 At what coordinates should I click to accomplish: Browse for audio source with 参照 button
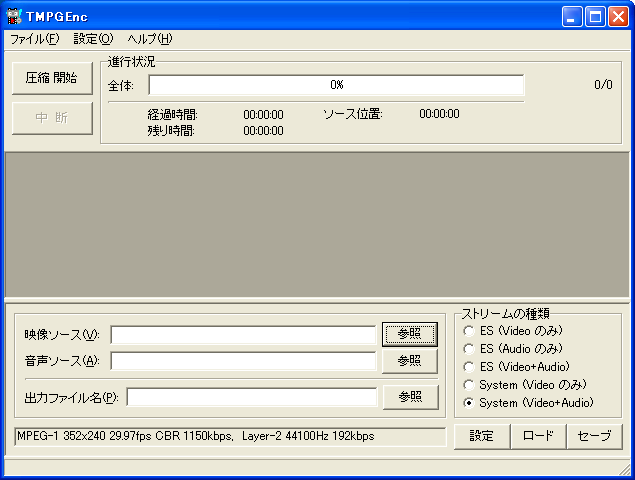tap(410, 361)
